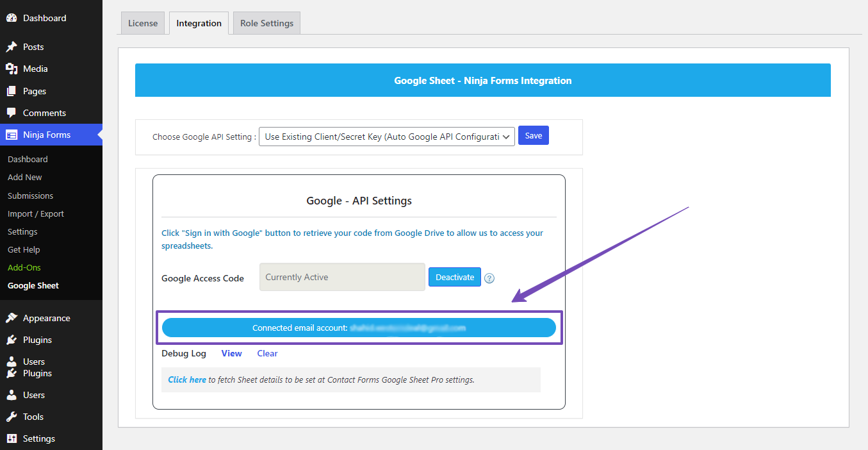Go to Submissions in Ninja Forms menu
This screenshot has width=868, height=450.
[30, 196]
